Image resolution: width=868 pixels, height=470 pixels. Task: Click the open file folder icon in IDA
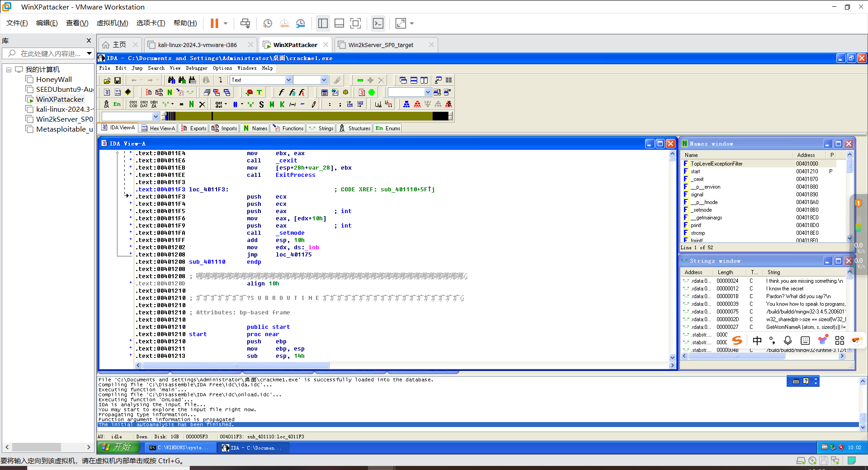(107, 81)
